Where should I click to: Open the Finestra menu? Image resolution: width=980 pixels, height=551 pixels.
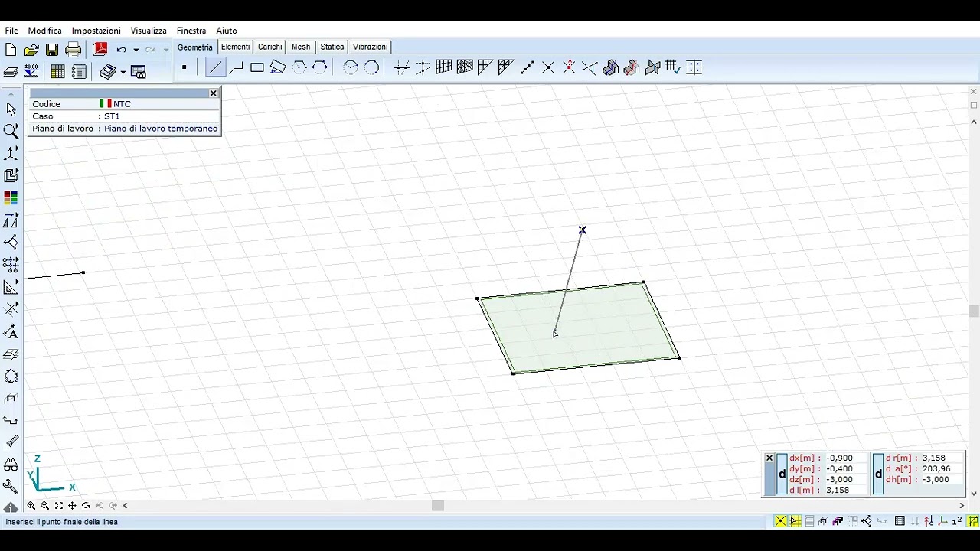tap(191, 31)
